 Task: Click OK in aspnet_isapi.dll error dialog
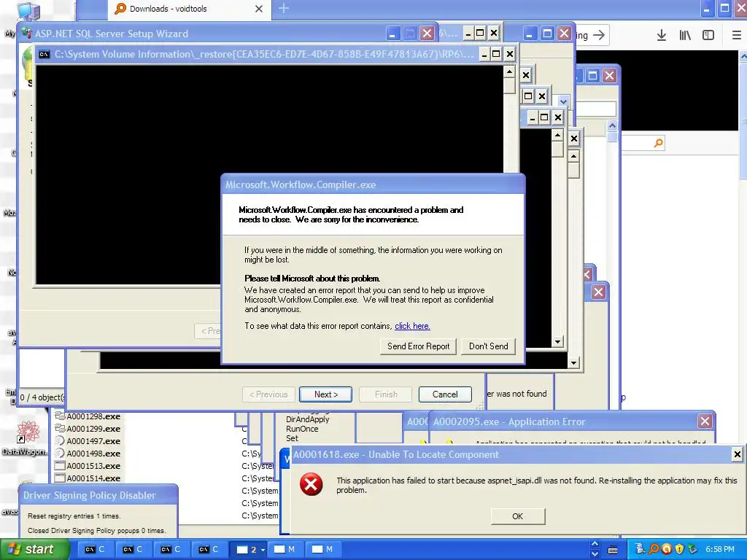click(x=518, y=516)
